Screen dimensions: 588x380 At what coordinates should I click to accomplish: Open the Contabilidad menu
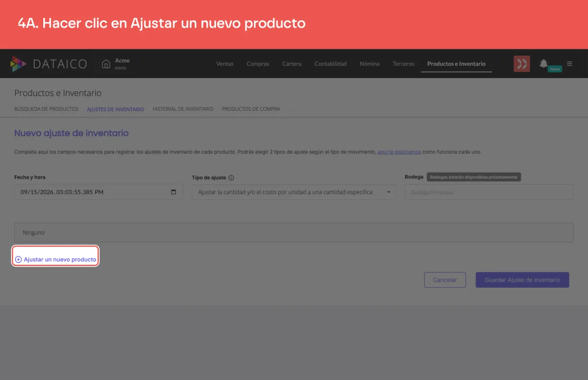pos(330,64)
